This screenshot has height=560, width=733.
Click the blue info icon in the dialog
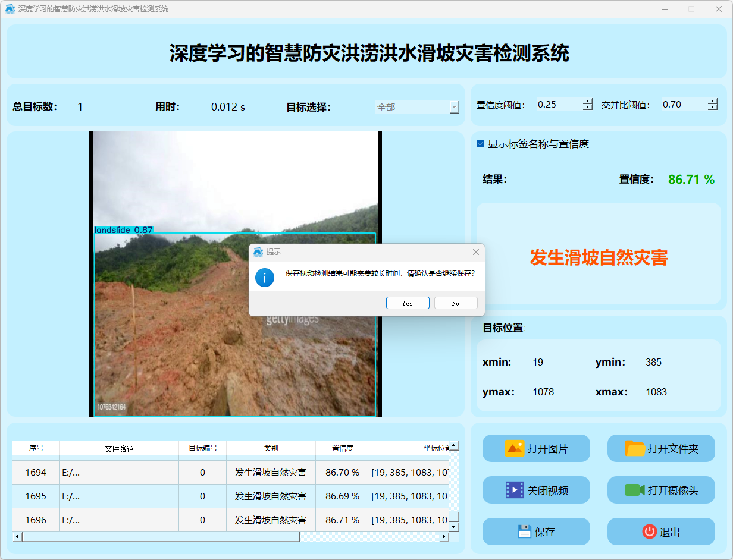point(265,277)
